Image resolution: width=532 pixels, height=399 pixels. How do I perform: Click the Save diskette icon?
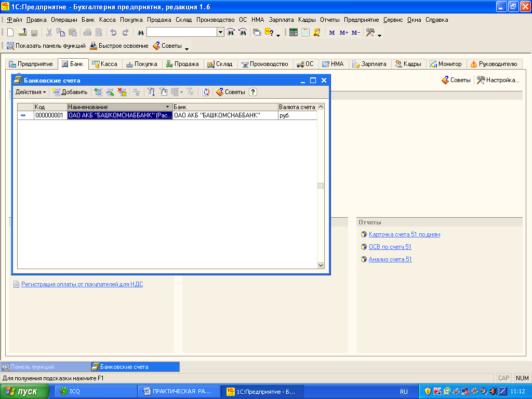[34, 33]
